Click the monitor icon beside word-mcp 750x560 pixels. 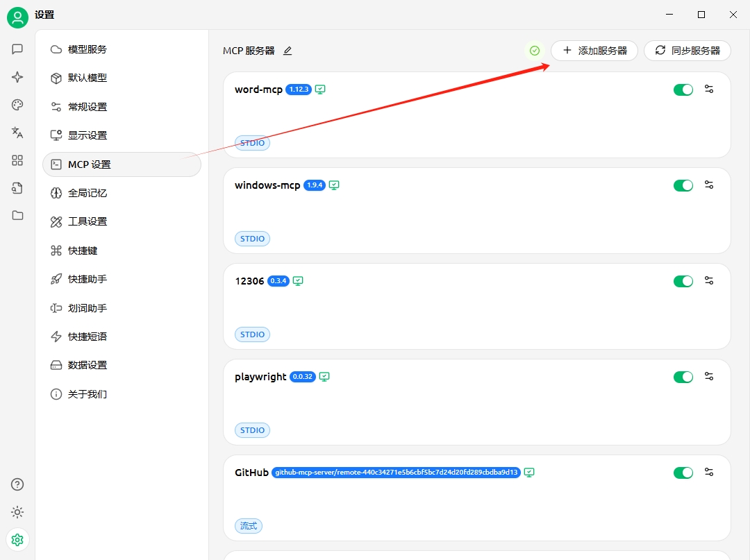[320, 90]
